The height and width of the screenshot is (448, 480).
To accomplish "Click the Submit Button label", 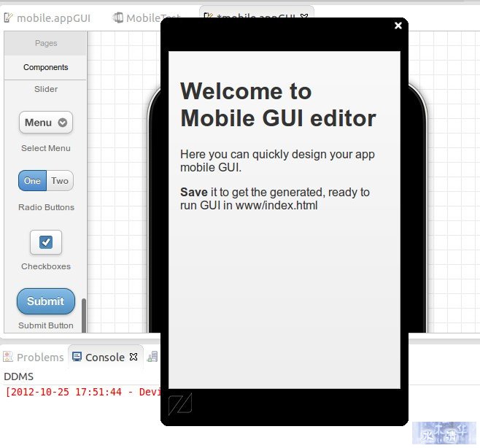I will click(46, 325).
